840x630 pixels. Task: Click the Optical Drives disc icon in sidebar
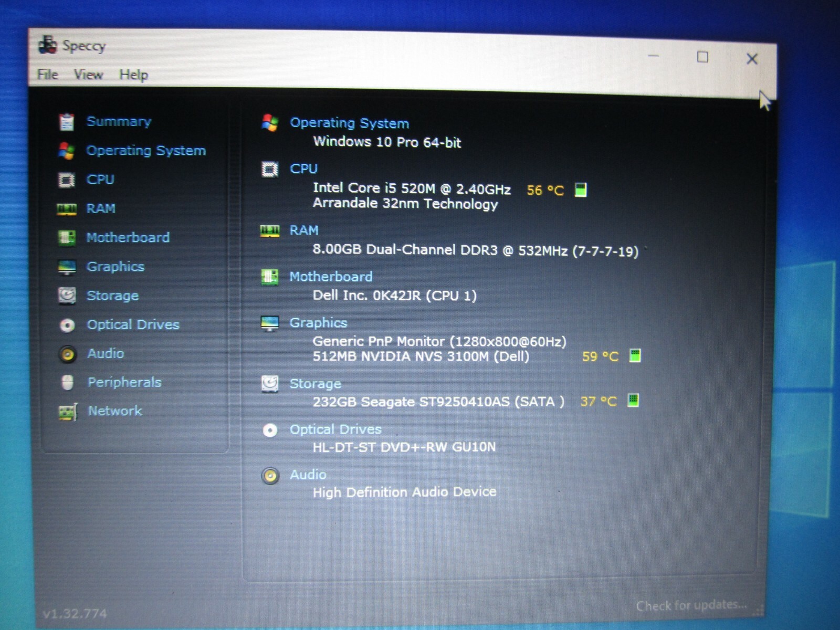[x=67, y=325]
